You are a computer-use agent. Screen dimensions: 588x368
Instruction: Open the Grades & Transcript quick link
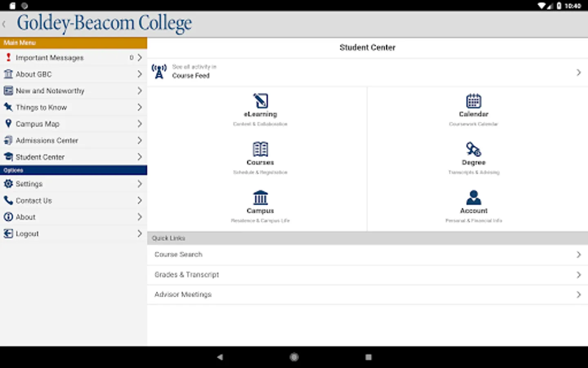367,275
